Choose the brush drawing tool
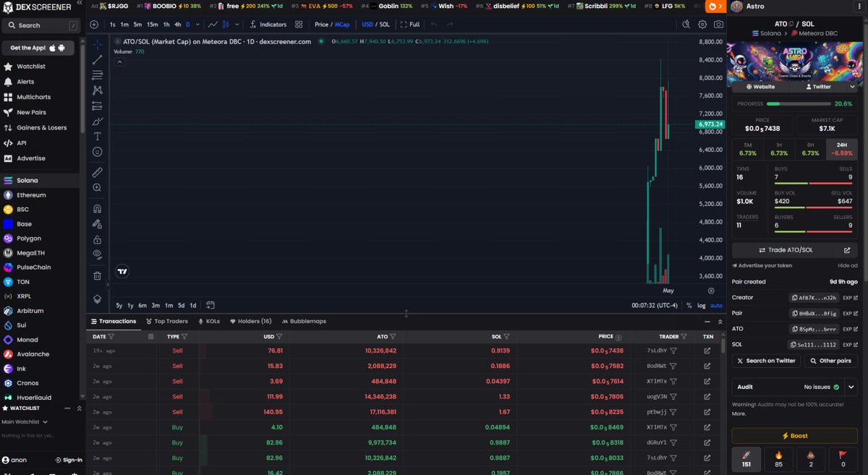The height and width of the screenshot is (475, 868). (97, 121)
